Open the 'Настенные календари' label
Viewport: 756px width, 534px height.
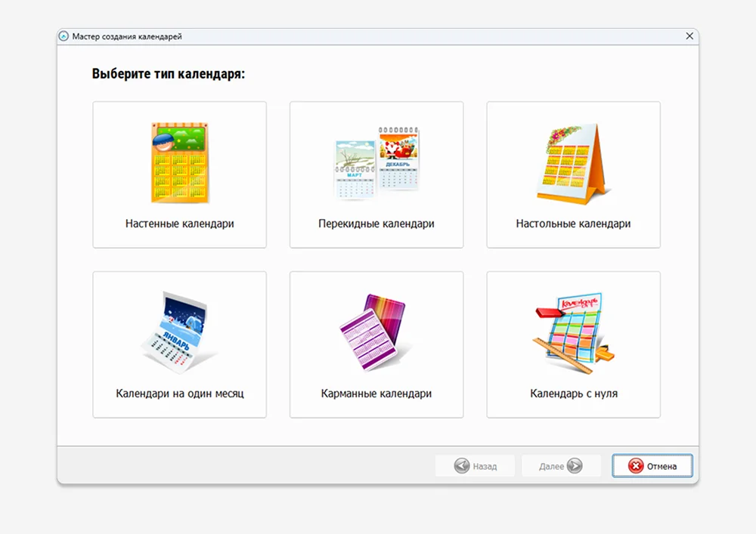180,224
